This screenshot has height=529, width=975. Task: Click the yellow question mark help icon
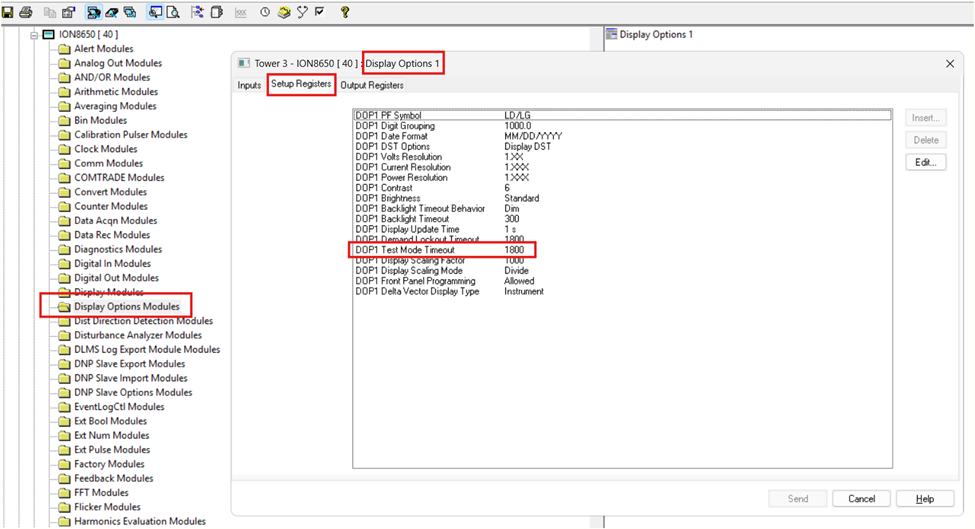[x=345, y=12]
